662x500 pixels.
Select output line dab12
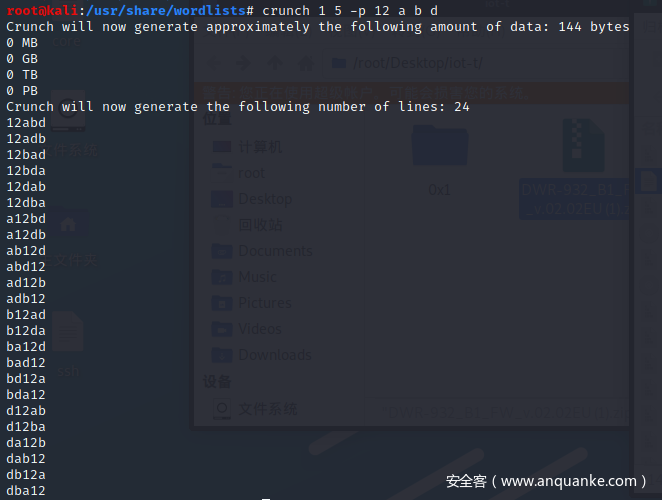coord(26,459)
